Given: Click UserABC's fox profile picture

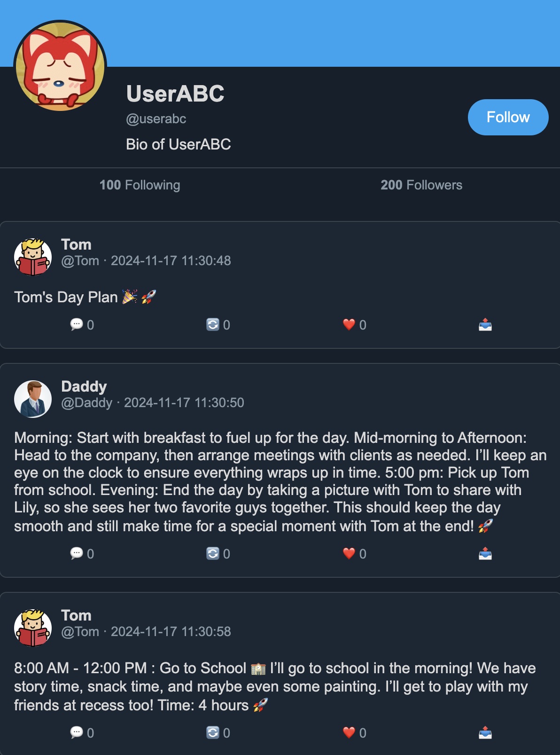Looking at the screenshot, I should coord(60,66).
